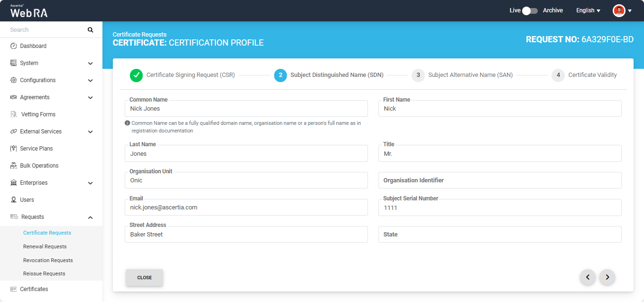Click the Dashboard gauge icon
644x302 pixels.
pyautogui.click(x=14, y=46)
